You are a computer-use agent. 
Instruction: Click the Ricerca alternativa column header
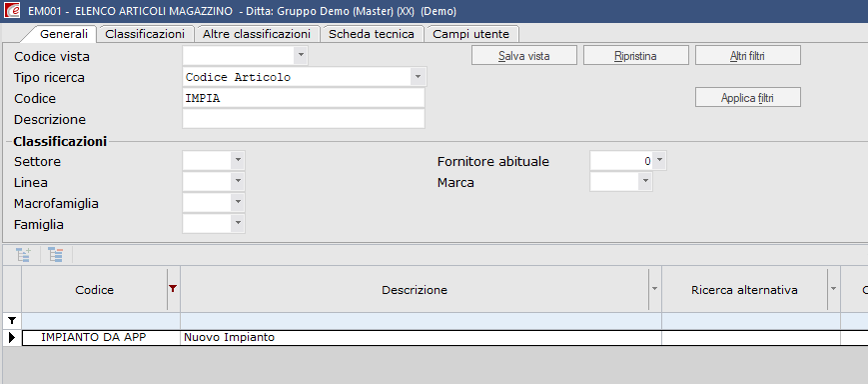pos(744,290)
